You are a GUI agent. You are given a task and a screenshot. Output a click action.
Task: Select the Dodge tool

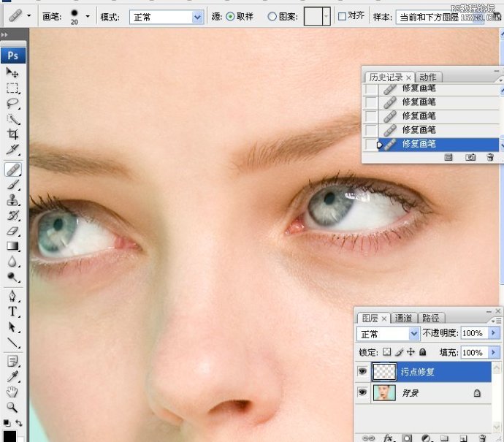[x=12, y=277]
